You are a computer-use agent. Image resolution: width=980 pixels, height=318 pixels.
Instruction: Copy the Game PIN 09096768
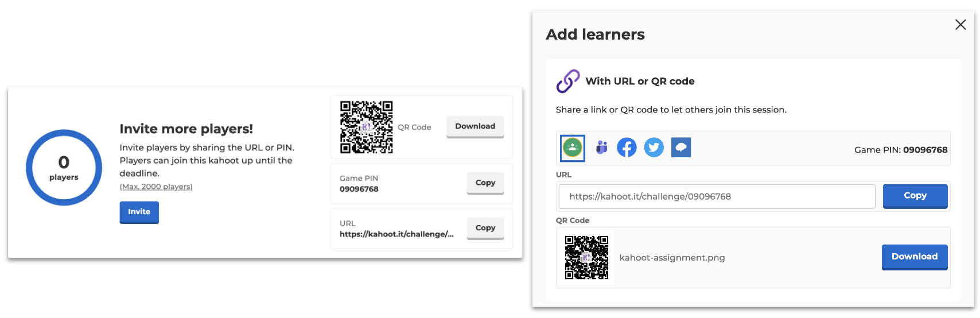tap(485, 183)
